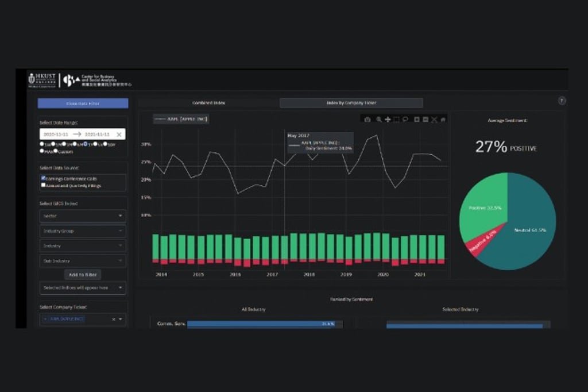The height and width of the screenshot is (392, 588).
Task: Select the Index by Company Ticker tab
Action: (x=351, y=103)
